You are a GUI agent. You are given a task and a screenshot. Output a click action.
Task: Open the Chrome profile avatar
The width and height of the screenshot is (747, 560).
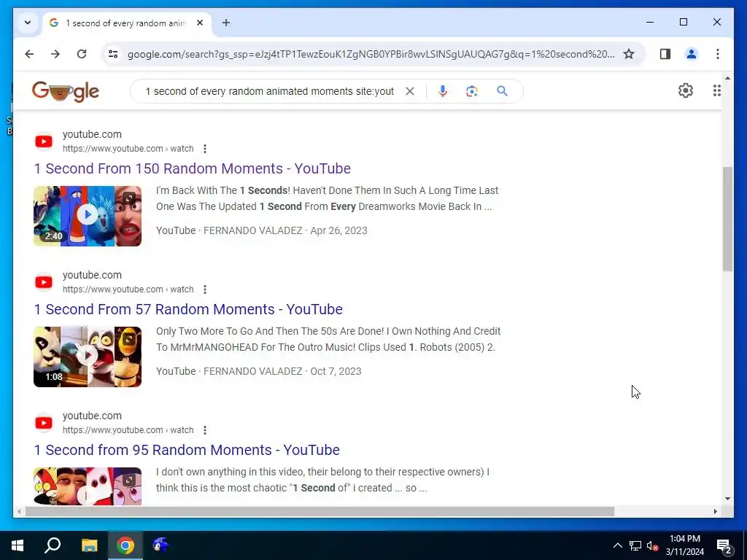(x=692, y=54)
